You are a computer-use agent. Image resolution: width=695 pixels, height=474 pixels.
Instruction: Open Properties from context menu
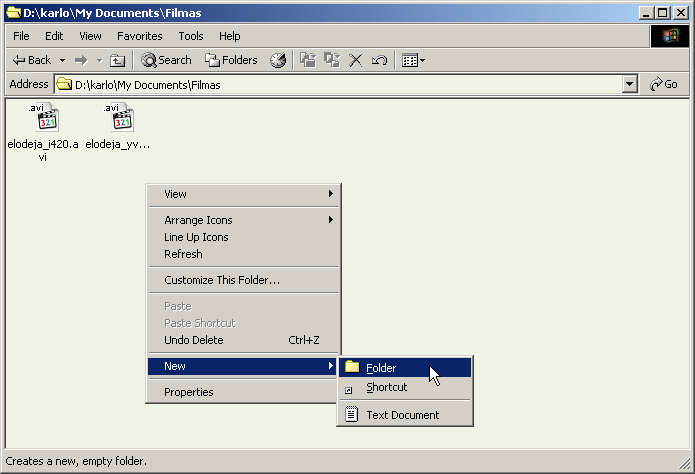point(243,392)
